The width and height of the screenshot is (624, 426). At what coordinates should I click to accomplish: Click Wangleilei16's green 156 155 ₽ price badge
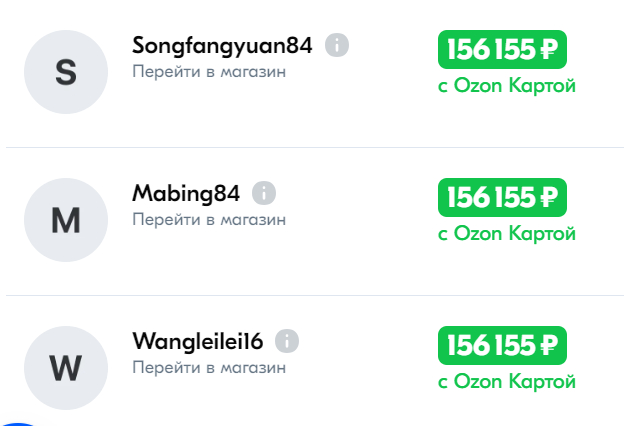[x=502, y=345]
